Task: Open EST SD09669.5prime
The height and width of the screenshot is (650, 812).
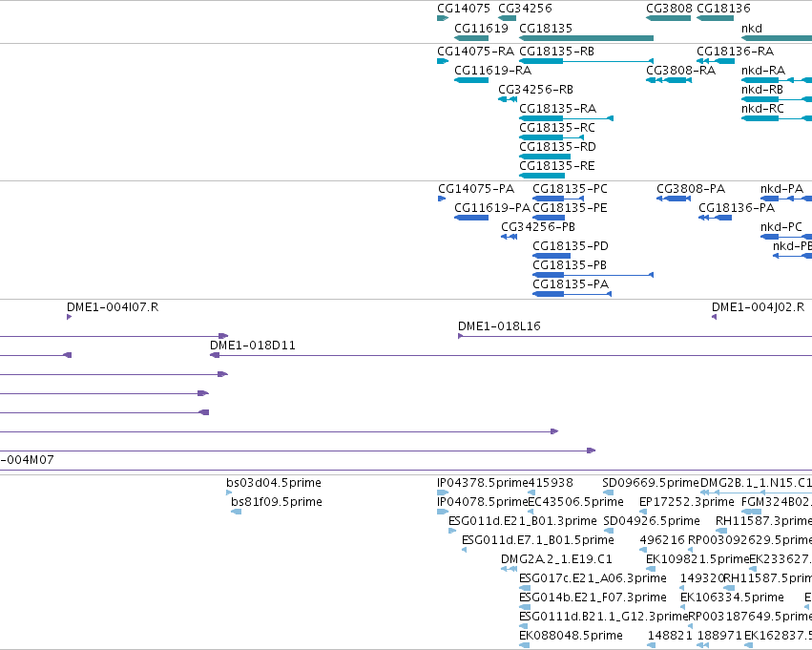Action: 651,483
